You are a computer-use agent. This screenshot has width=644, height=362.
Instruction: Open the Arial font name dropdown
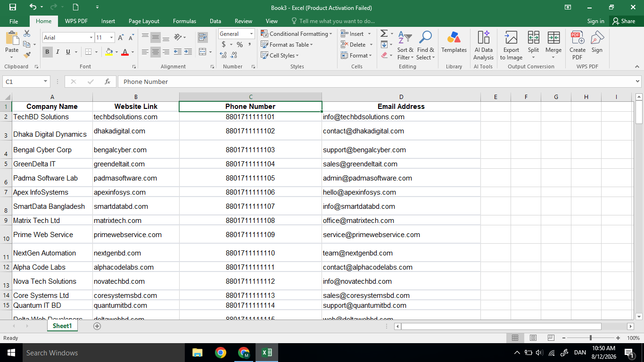click(91, 38)
